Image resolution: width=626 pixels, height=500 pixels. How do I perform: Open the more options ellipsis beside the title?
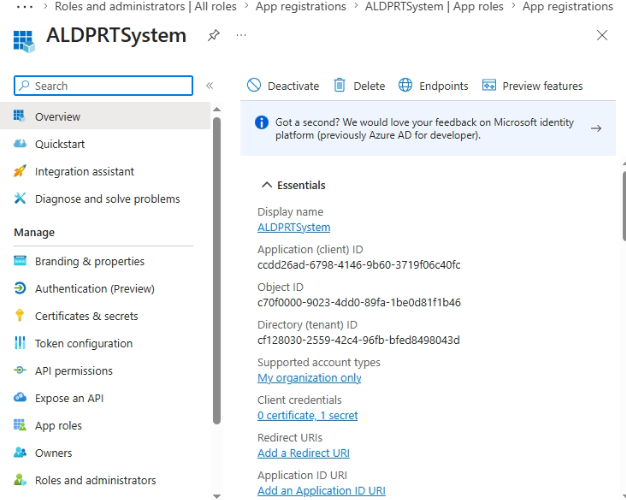point(241,35)
